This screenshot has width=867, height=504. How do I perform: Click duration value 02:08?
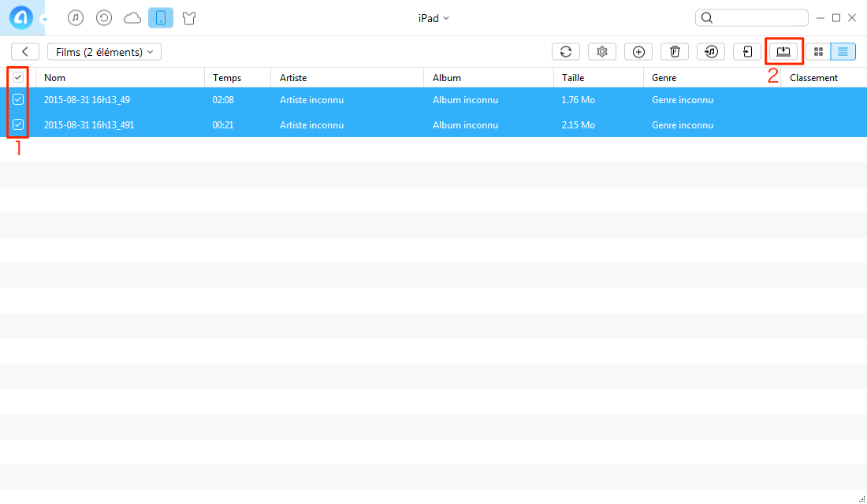pos(223,100)
